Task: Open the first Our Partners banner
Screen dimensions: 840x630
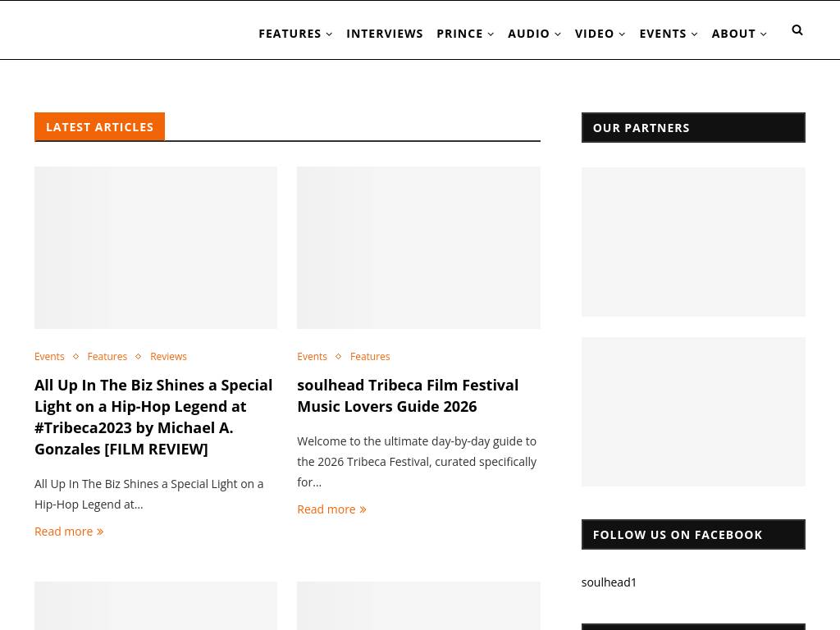Action: click(x=693, y=242)
